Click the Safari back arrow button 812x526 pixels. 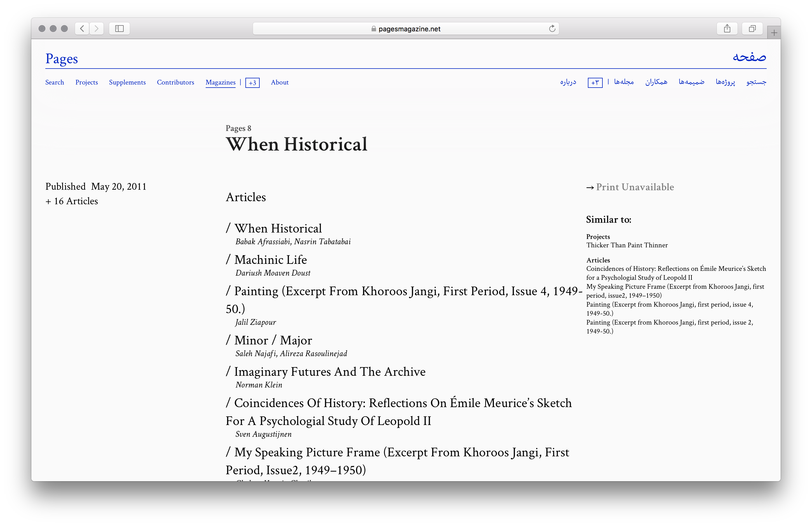point(82,29)
